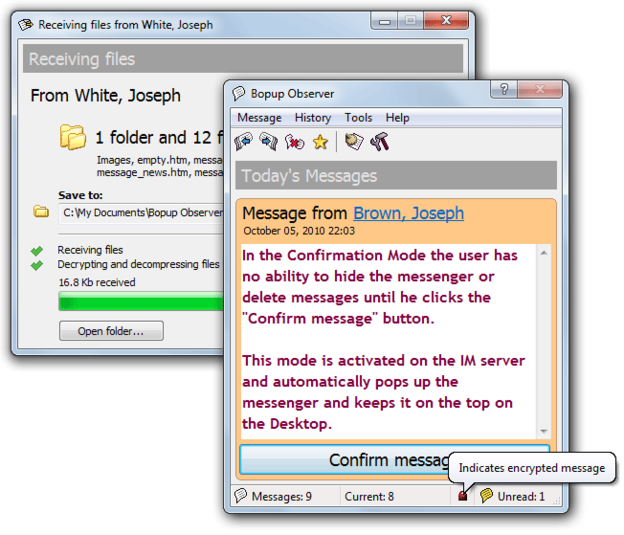Open the Brown, Joseph sender link
Image resolution: width=624 pixels, height=535 pixels.
pos(408,213)
